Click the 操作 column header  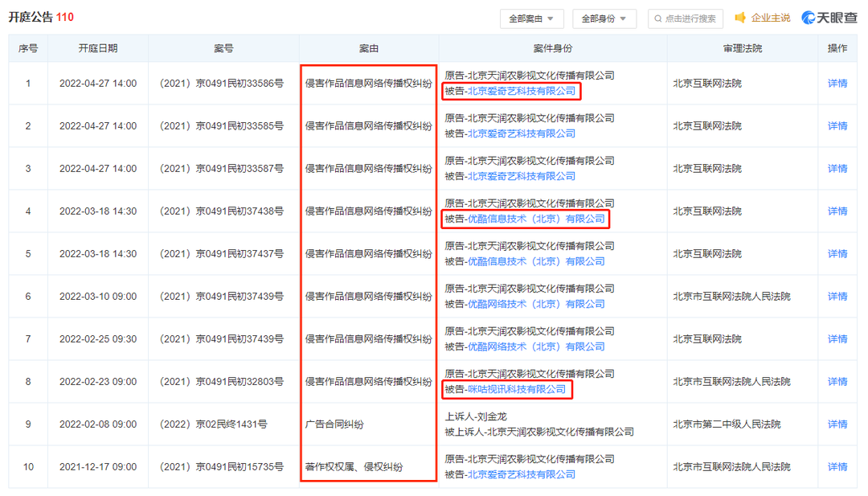point(837,48)
